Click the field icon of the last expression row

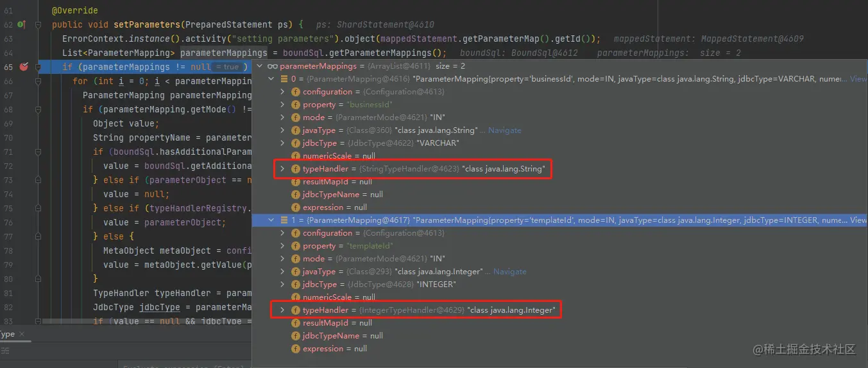click(x=296, y=349)
